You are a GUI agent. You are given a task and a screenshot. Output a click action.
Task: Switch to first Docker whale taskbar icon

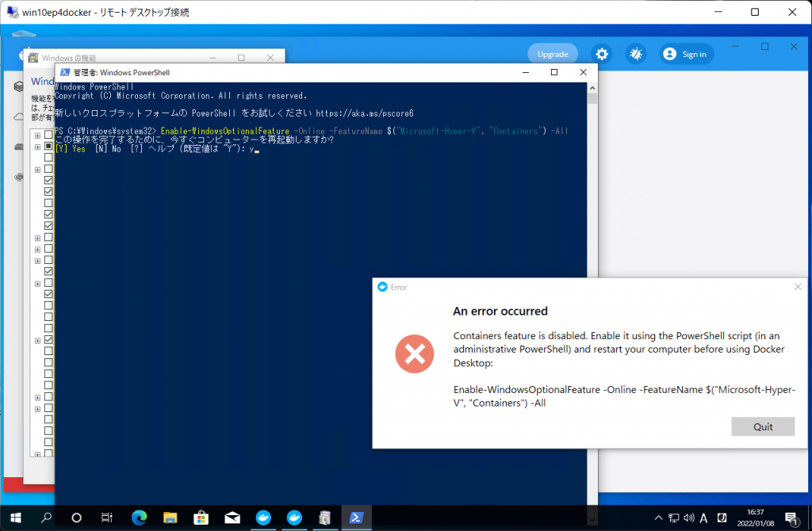[263, 518]
